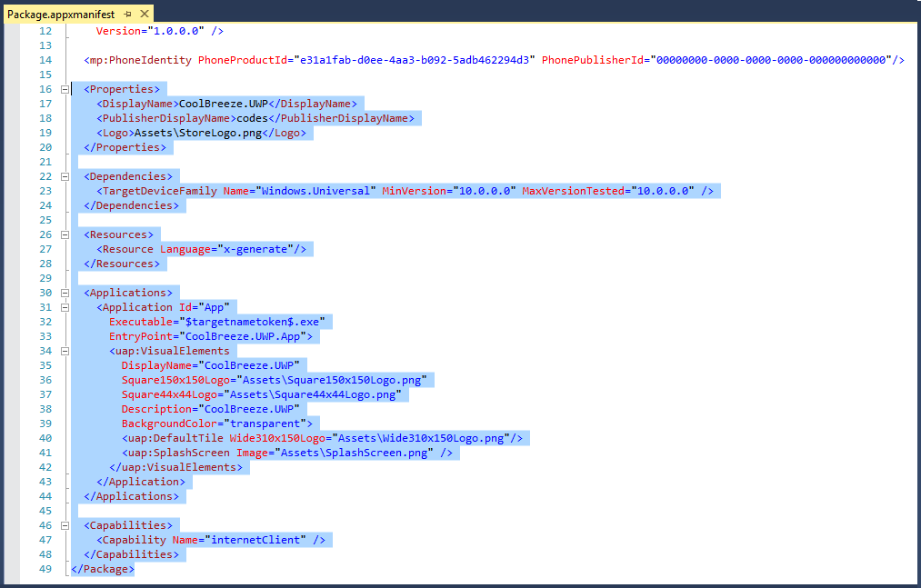Collapse the Application Id node
Viewport: 921px width, 588px height.
pos(64,307)
